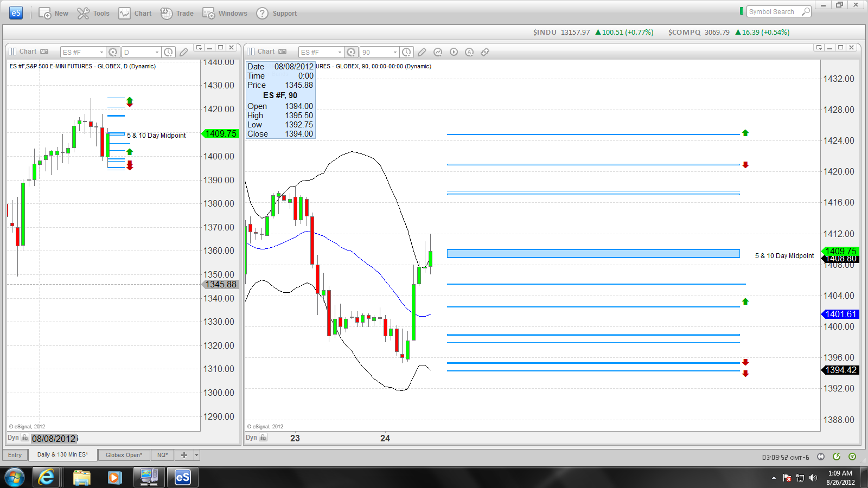Click the link-window icon on left chart
The width and height of the screenshot is (868, 488).
pos(199,48)
